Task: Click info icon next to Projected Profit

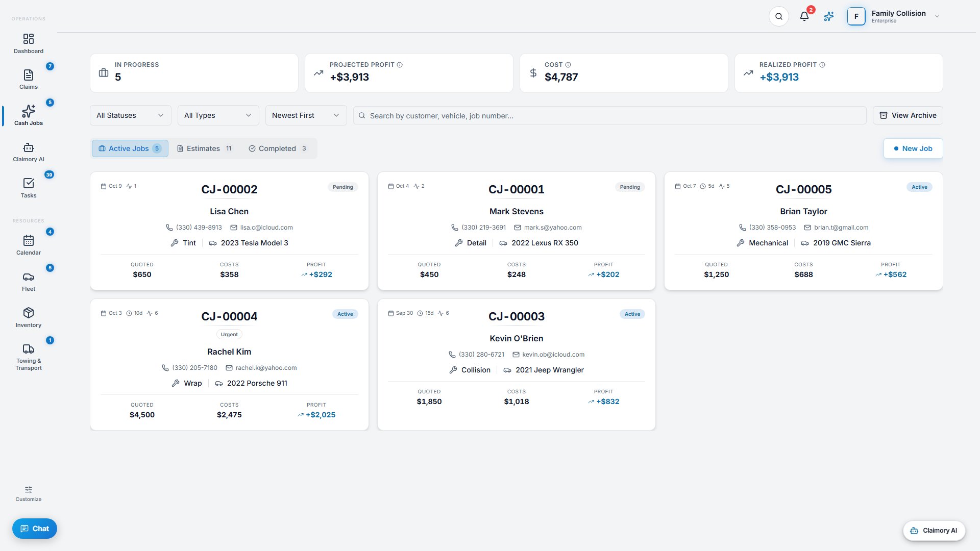Action: point(400,65)
